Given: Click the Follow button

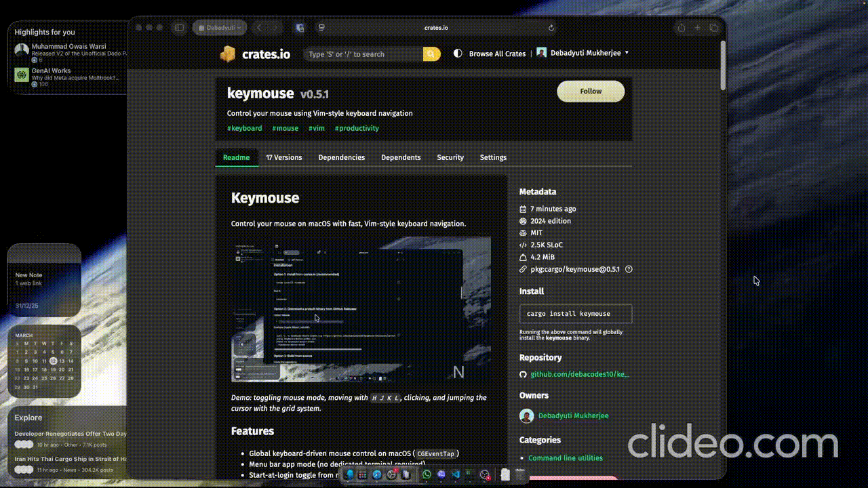Looking at the screenshot, I should (590, 91).
